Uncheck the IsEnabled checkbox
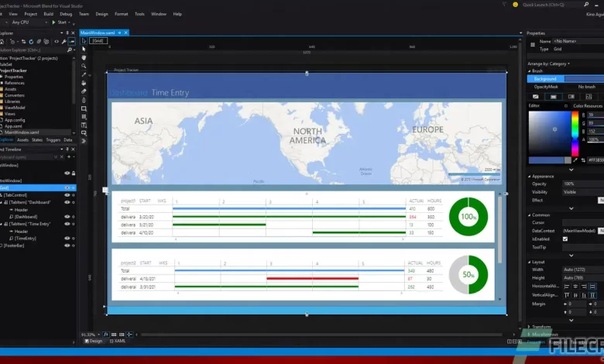This screenshot has height=364, width=604. click(x=565, y=239)
